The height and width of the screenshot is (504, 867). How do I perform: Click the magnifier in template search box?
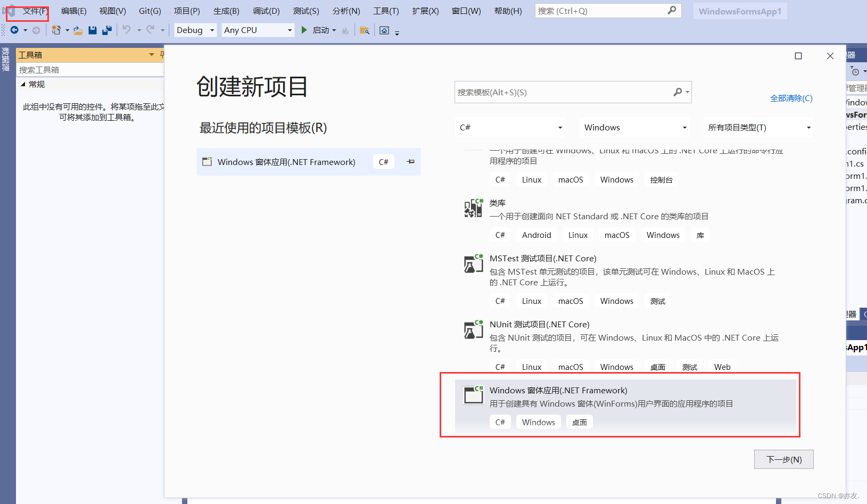coord(678,92)
